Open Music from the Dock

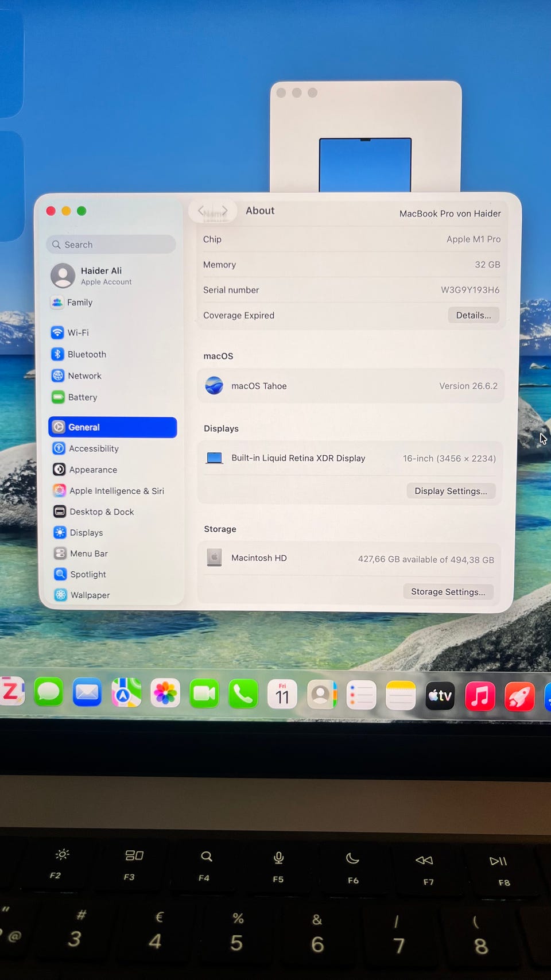(x=480, y=696)
